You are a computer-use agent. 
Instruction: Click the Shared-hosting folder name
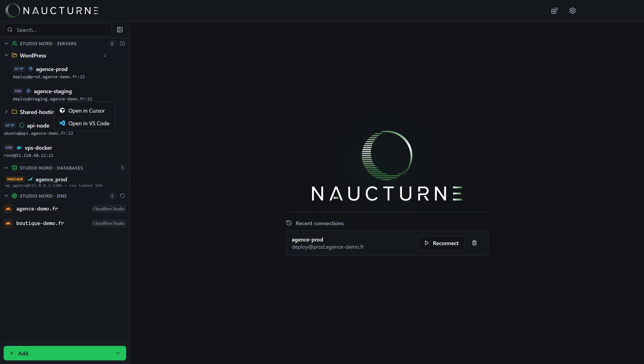point(37,112)
